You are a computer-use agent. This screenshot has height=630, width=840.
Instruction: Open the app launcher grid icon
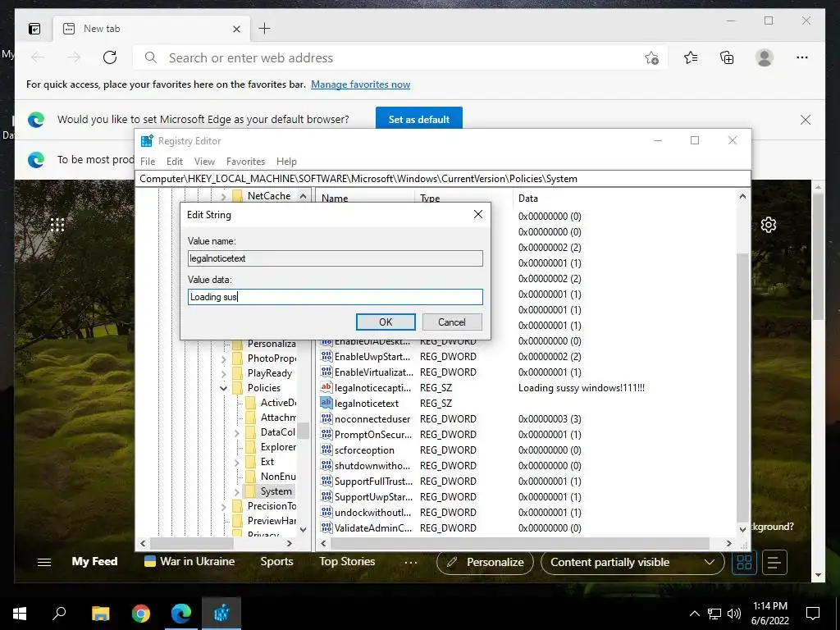click(x=57, y=225)
